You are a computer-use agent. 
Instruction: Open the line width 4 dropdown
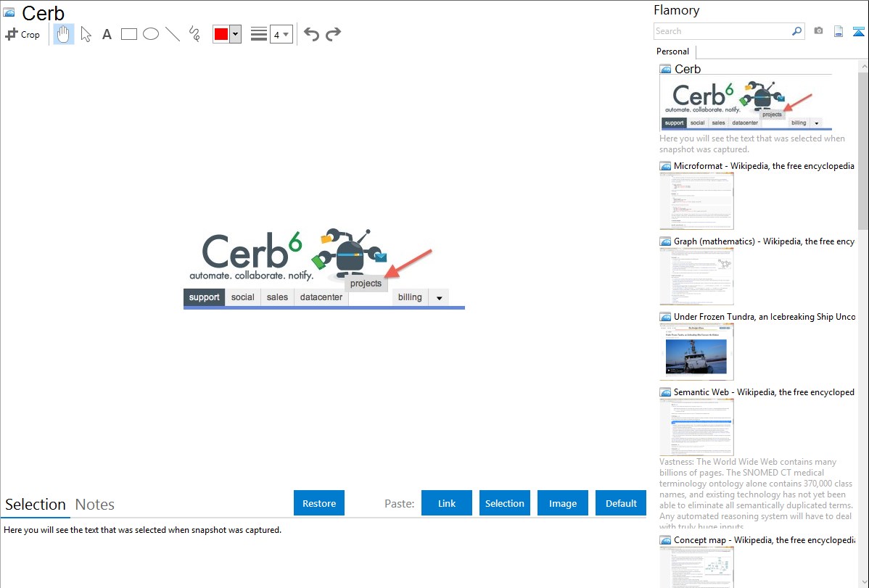coord(281,34)
